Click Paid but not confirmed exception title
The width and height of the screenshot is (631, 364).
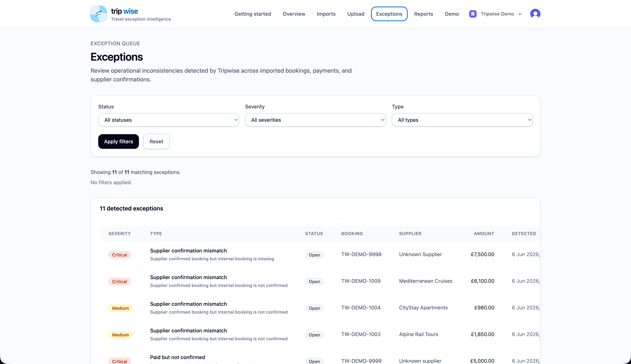(177, 357)
